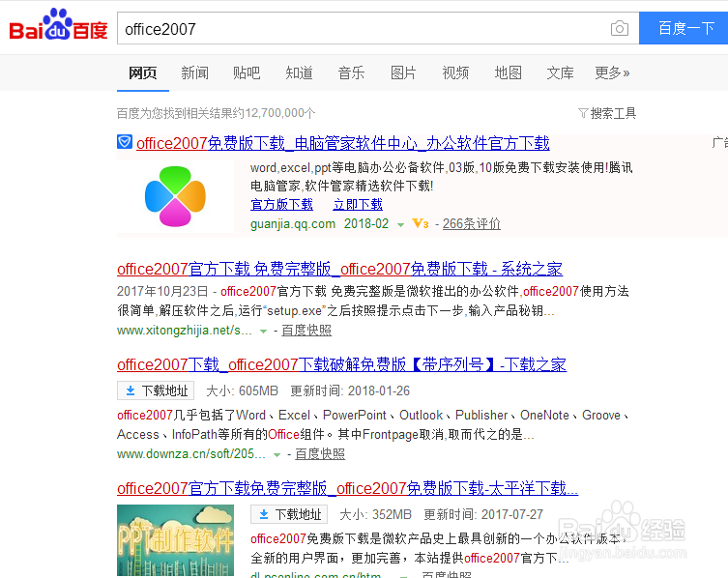Click the 大小: 352MB text
The image size is (728, 578).
pyautogui.click(x=375, y=514)
